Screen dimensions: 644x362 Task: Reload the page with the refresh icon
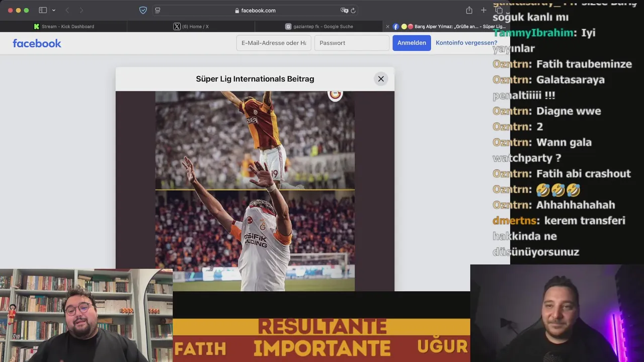(353, 10)
